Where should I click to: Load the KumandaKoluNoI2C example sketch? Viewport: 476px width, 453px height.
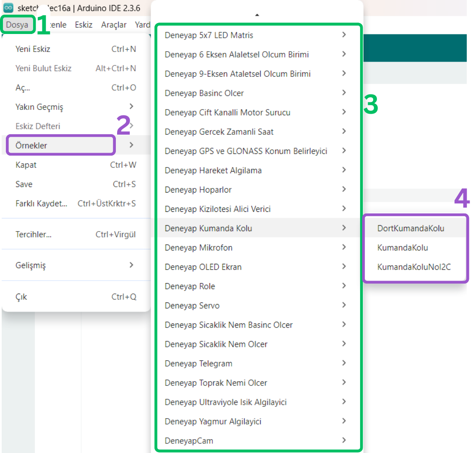(415, 267)
